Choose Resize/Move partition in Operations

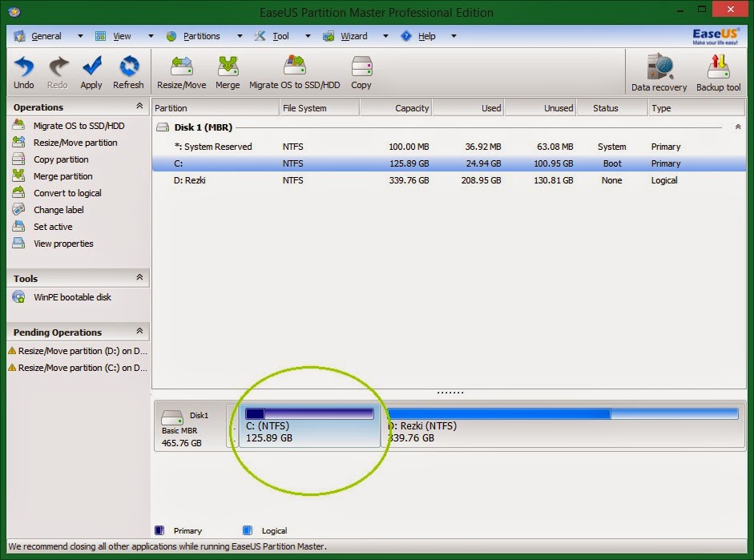point(75,143)
